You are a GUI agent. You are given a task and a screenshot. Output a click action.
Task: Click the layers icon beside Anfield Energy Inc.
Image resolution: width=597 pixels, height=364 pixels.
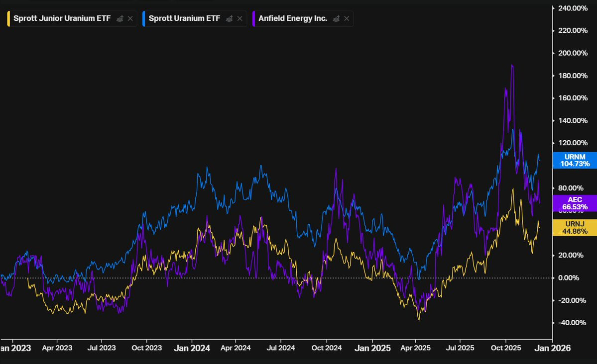tap(336, 18)
